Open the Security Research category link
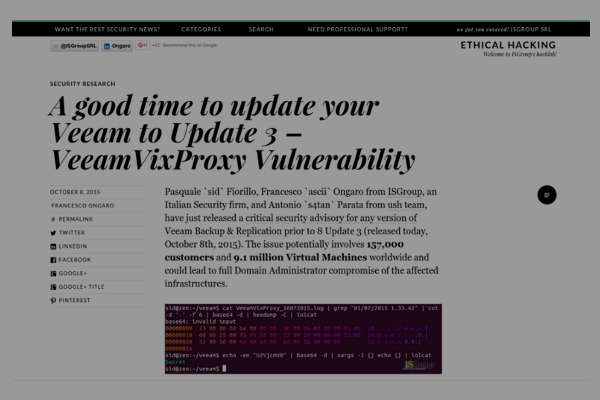The image size is (600, 400). 82,84
